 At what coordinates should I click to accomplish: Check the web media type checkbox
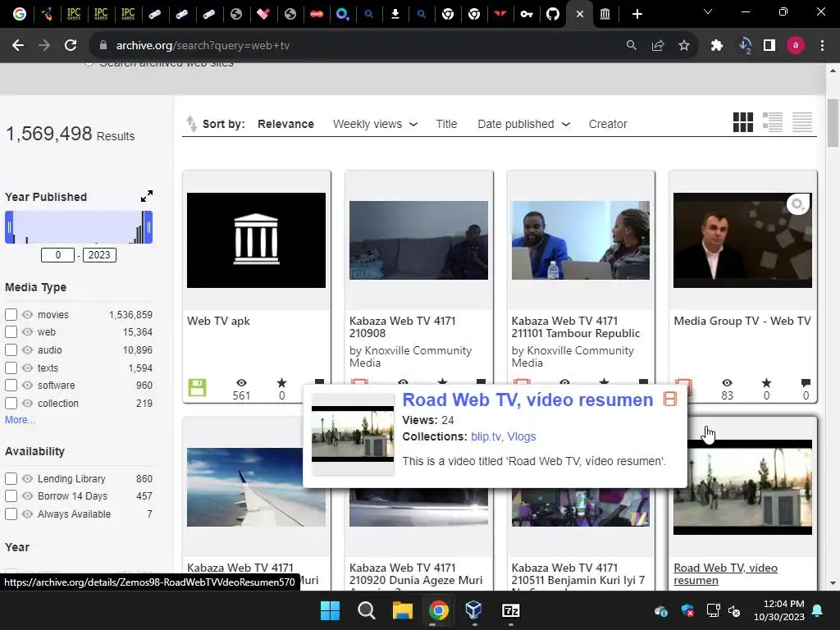(x=11, y=332)
